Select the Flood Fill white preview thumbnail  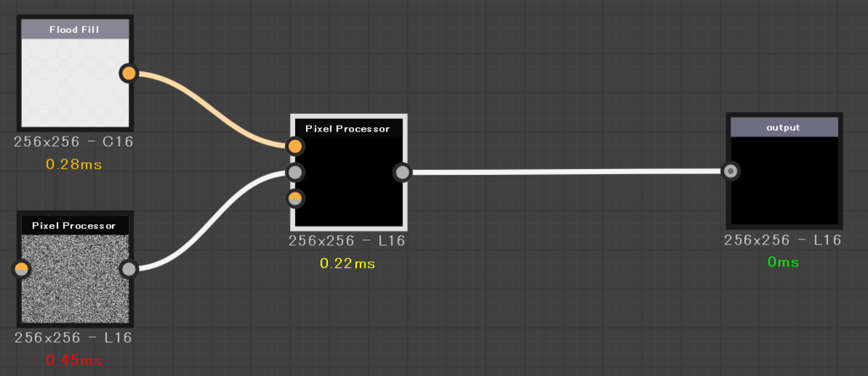pyautogui.click(x=75, y=82)
